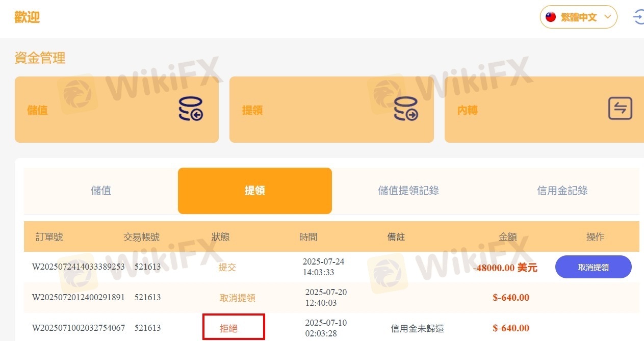This screenshot has height=341, width=644.
Task: Click the Taiwan flag icon
Action: pos(551,17)
